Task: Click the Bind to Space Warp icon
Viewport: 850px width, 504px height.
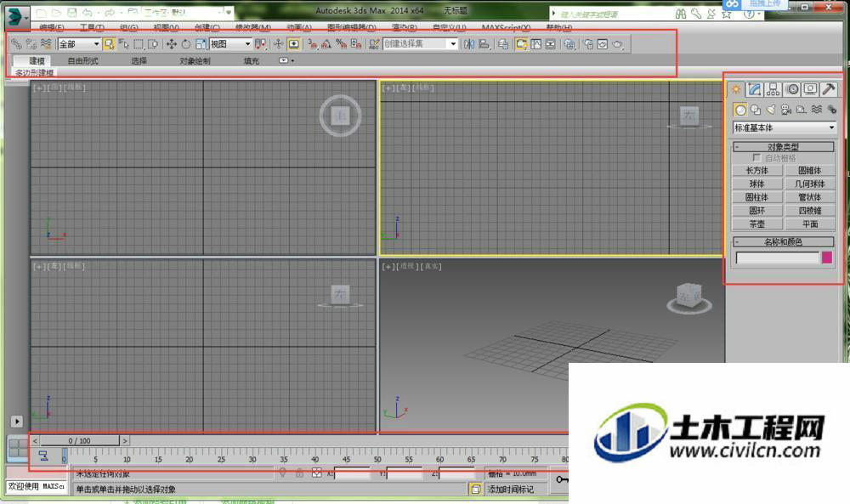Action: click(46, 44)
